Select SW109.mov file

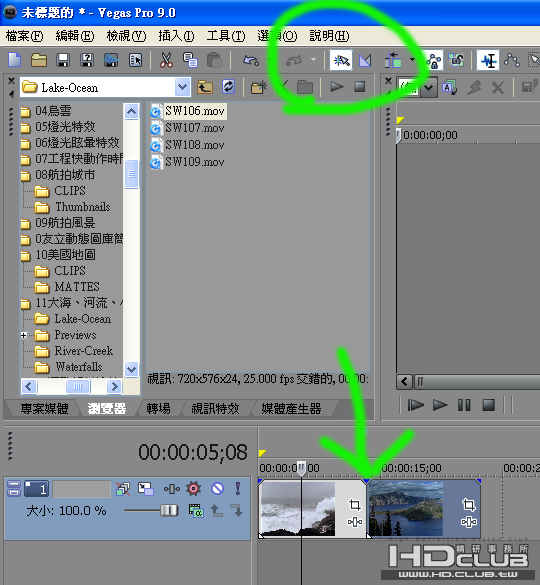pyautogui.click(x=188, y=162)
